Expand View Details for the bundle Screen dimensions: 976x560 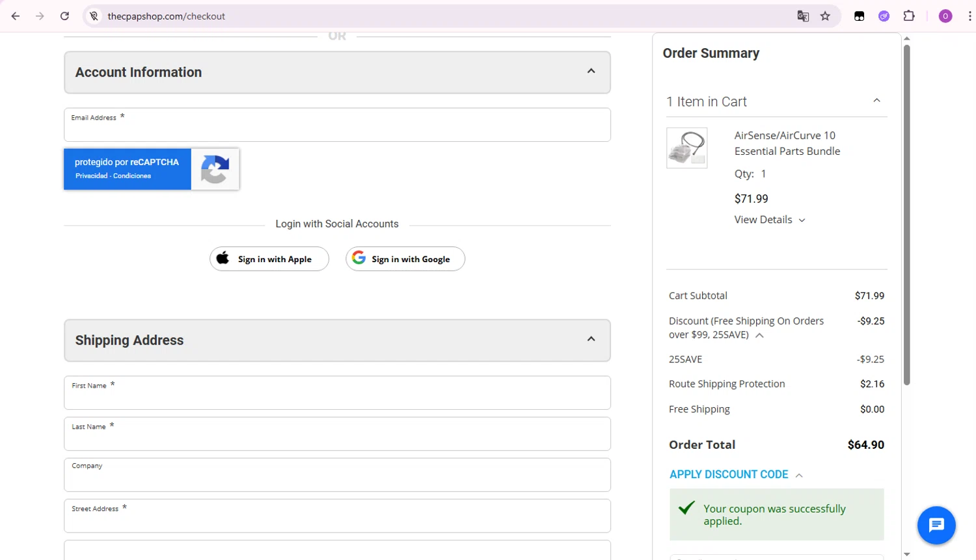click(769, 220)
